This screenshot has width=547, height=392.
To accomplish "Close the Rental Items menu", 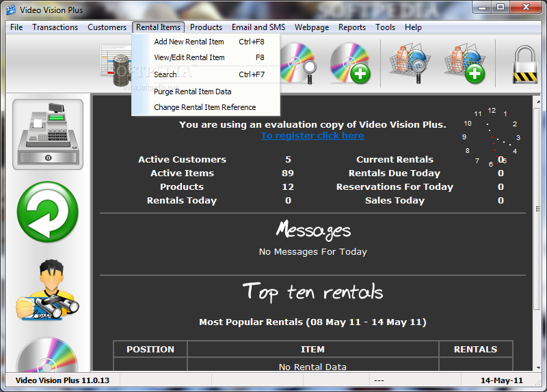I will click(x=158, y=27).
